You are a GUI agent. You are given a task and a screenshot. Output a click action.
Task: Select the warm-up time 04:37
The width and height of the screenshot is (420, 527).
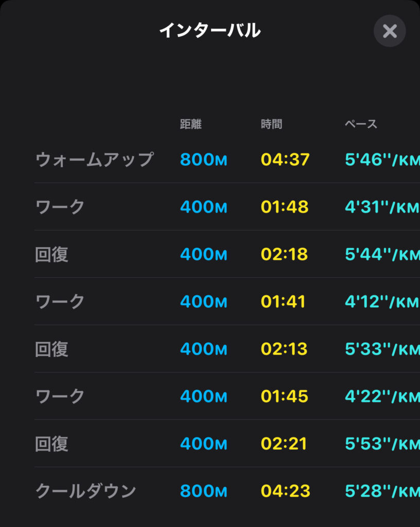(x=285, y=160)
